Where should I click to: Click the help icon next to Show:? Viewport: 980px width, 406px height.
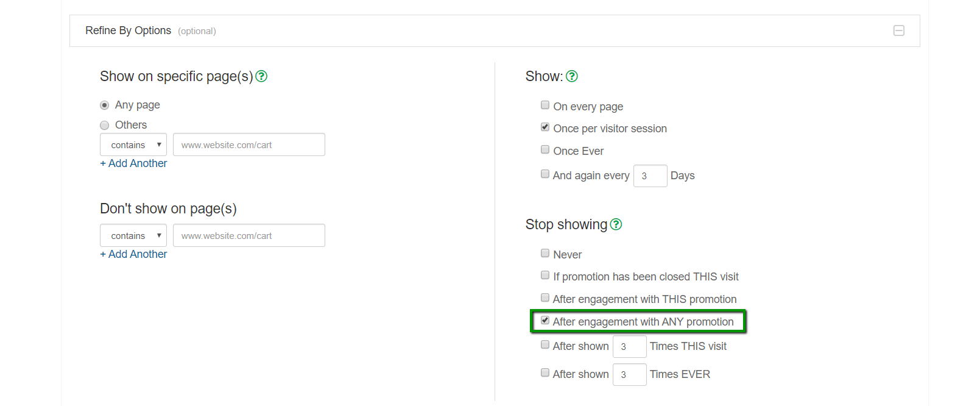point(571,76)
